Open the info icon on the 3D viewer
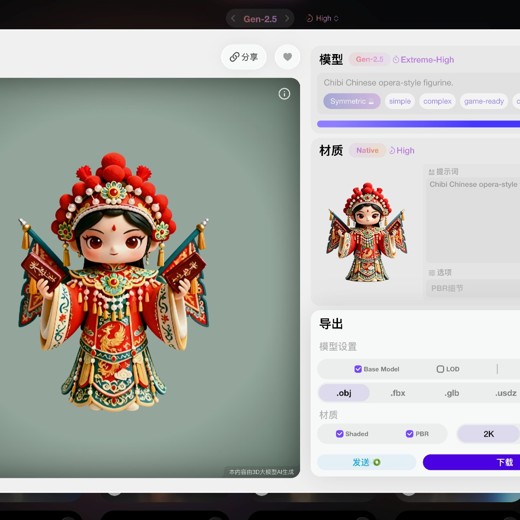 pos(284,94)
